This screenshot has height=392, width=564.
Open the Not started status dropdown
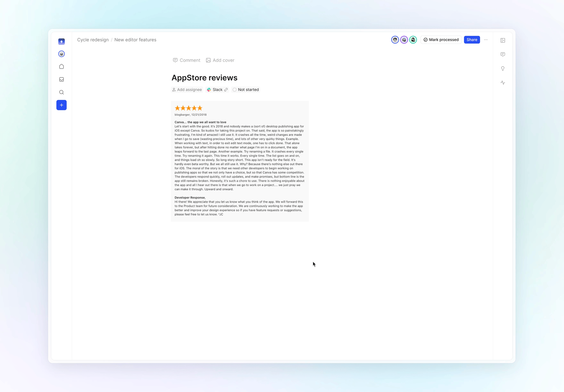[x=246, y=90]
